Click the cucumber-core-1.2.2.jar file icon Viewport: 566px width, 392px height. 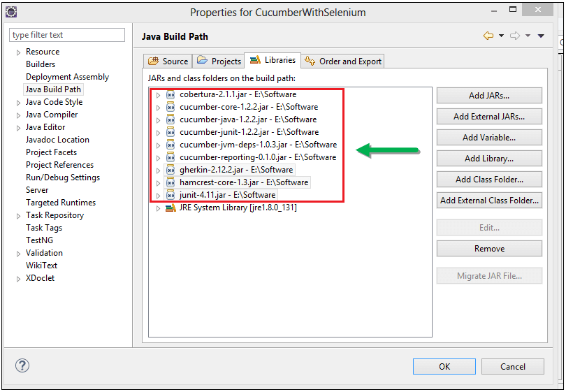(170, 107)
